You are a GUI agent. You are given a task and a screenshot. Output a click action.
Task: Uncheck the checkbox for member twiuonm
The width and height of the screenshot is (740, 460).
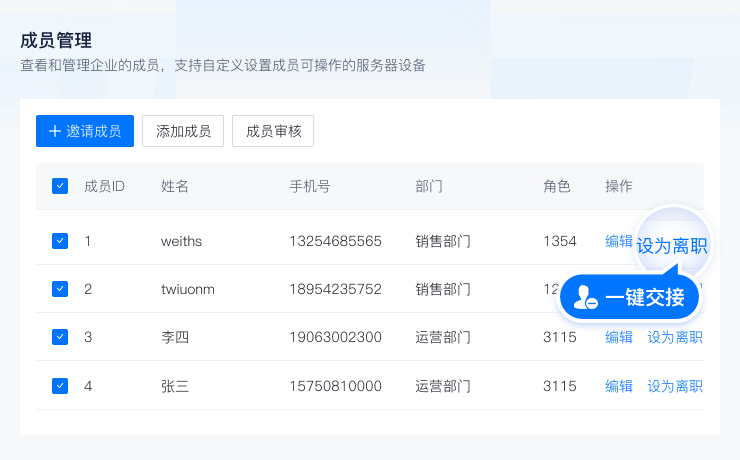coord(60,289)
